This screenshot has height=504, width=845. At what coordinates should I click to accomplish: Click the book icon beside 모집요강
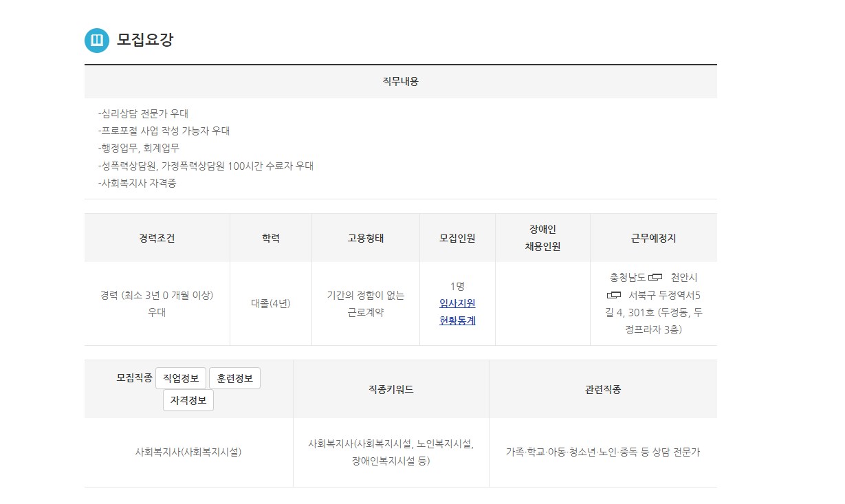tap(97, 40)
